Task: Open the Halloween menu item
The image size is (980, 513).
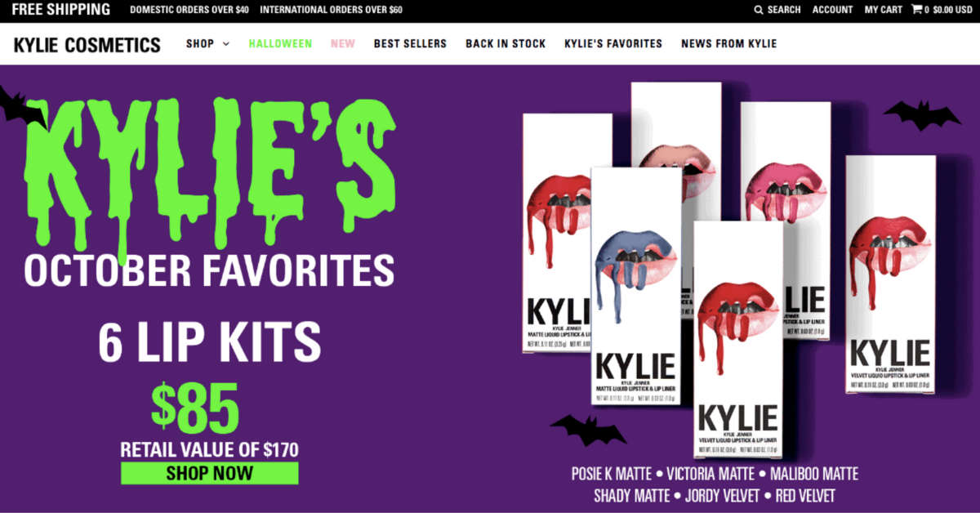Action: pos(280,44)
